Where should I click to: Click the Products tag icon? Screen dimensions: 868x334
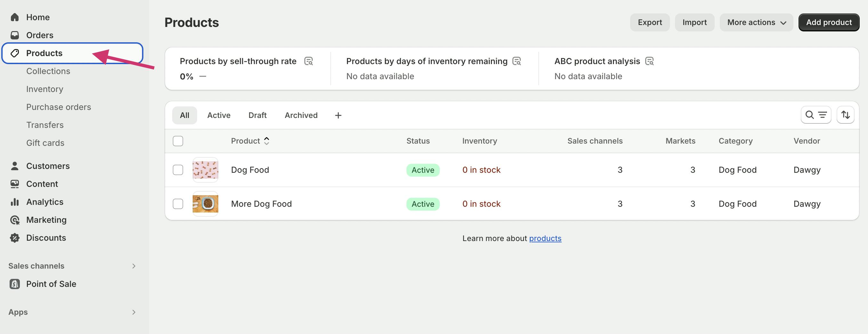click(14, 53)
